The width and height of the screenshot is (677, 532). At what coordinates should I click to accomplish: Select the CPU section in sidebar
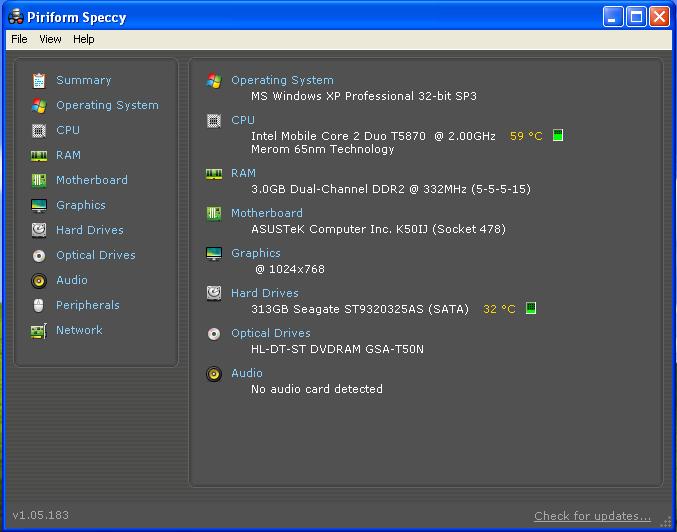click(68, 130)
